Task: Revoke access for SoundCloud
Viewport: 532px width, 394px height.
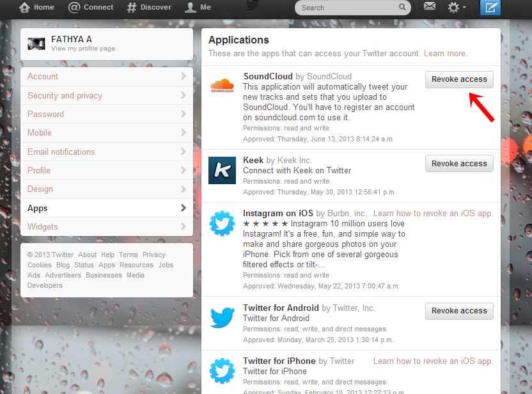Action: pos(459,79)
